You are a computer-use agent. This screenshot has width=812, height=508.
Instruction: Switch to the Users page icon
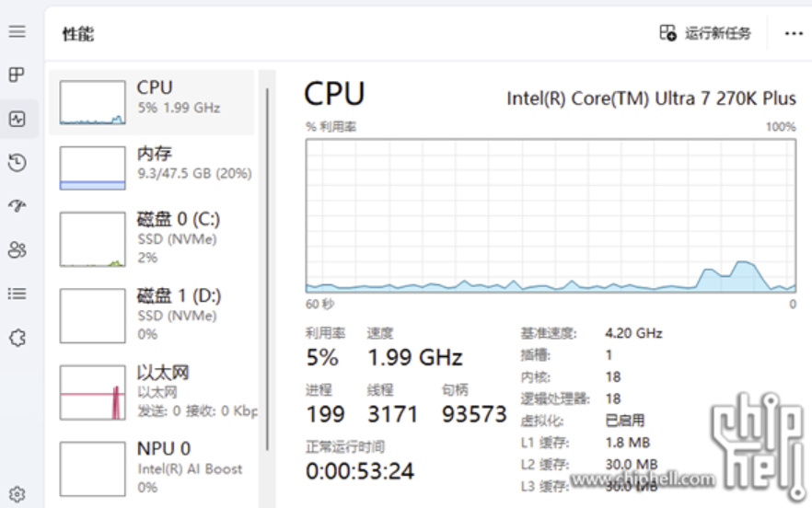pos(17,250)
